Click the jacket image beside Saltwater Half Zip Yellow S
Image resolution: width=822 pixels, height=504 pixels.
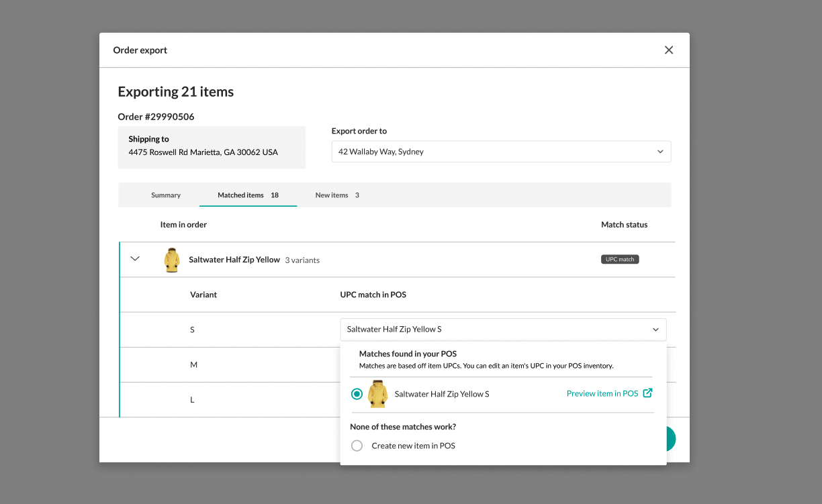(x=378, y=394)
